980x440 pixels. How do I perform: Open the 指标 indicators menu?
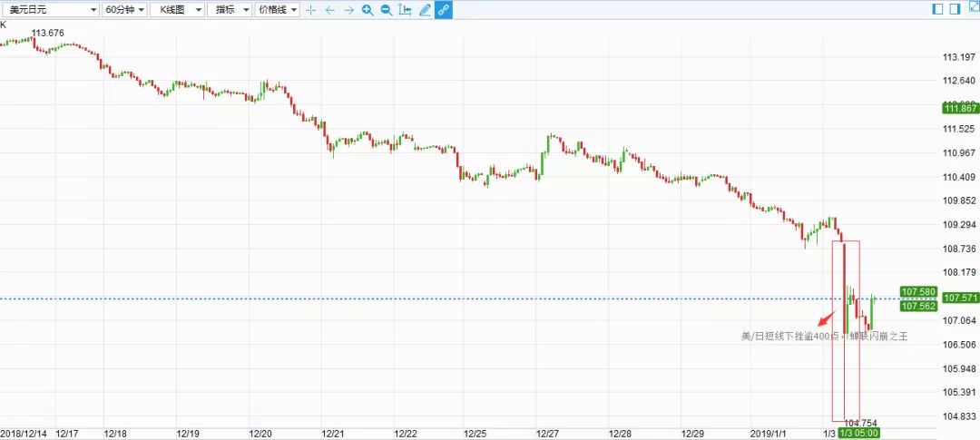(x=230, y=10)
